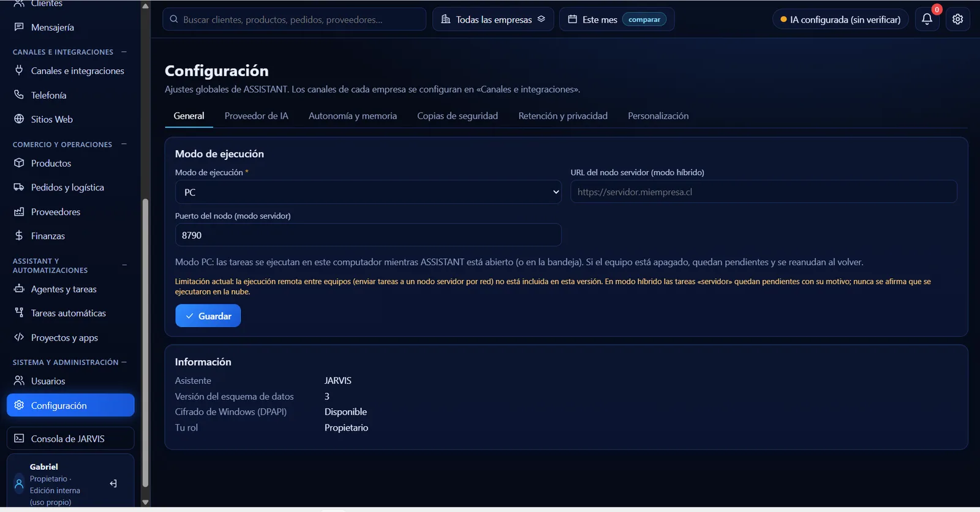Open Proyectos y apps code icon
Image resolution: width=980 pixels, height=512 pixels.
(19, 337)
